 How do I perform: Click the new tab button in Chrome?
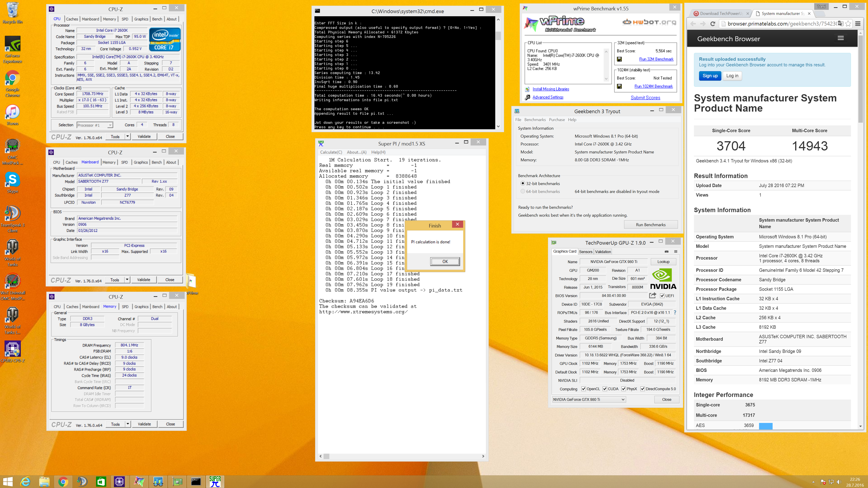(820, 14)
